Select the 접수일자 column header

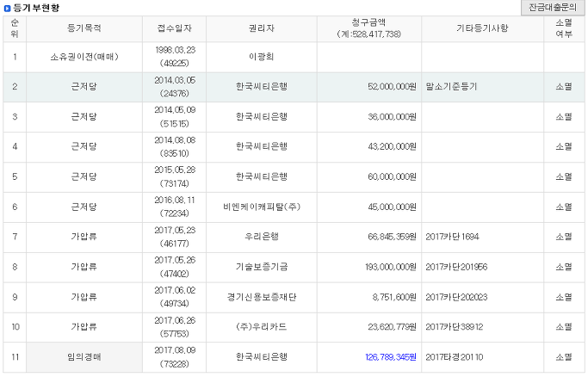coord(175,28)
